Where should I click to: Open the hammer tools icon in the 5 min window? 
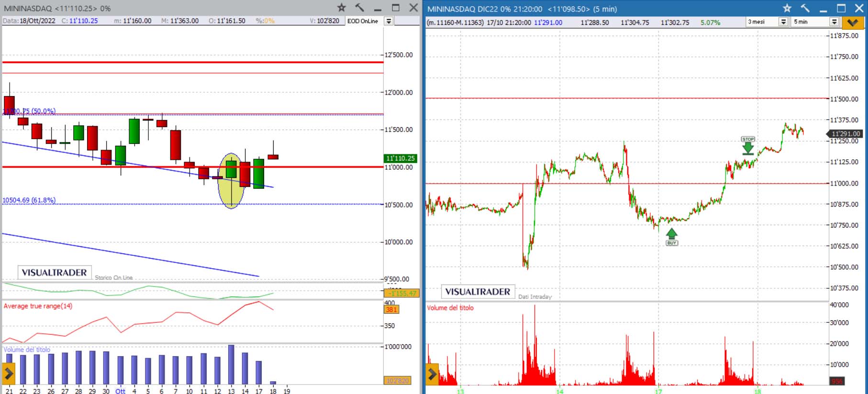(805, 8)
